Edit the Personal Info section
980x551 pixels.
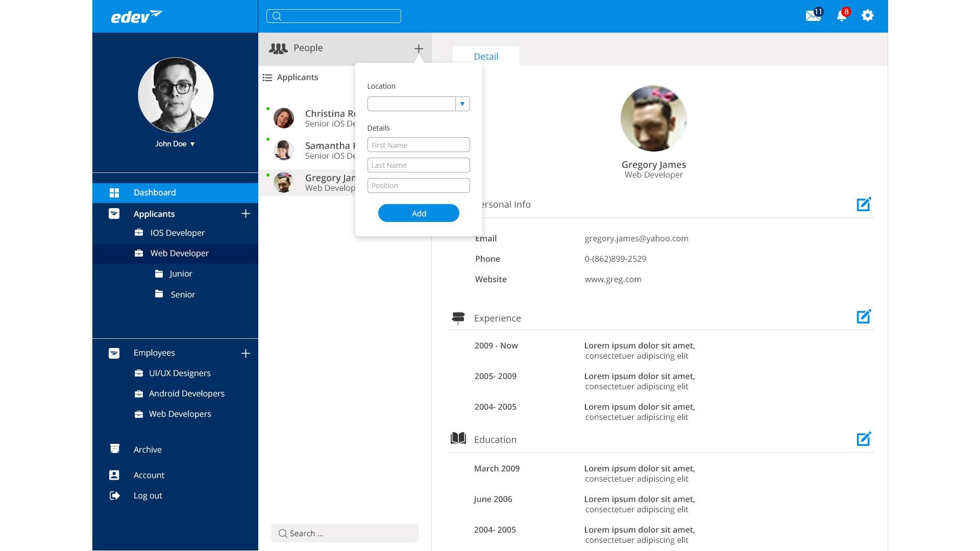point(864,205)
